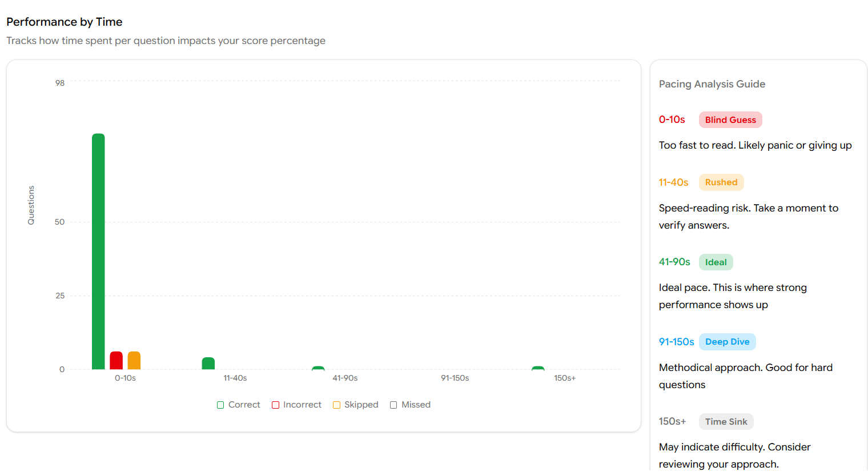Click the tall green Correct bar for 0-10s
Screen dimensions: 868x475
point(98,252)
